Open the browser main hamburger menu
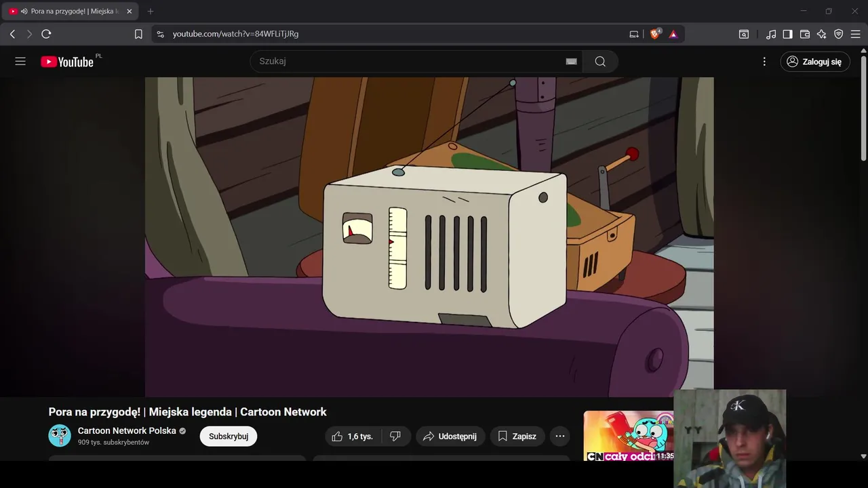Viewport: 868px width, 488px height. pyautogui.click(x=856, y=34)
